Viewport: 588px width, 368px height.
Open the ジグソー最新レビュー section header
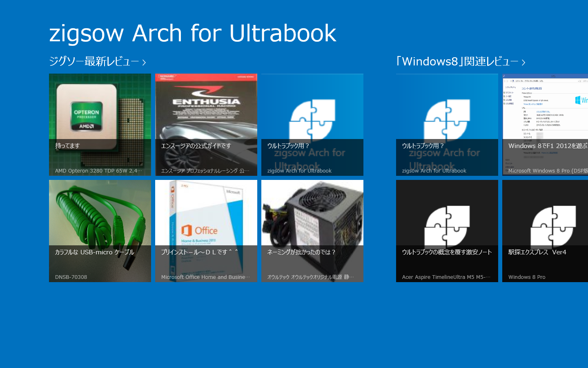click(98, 61)
